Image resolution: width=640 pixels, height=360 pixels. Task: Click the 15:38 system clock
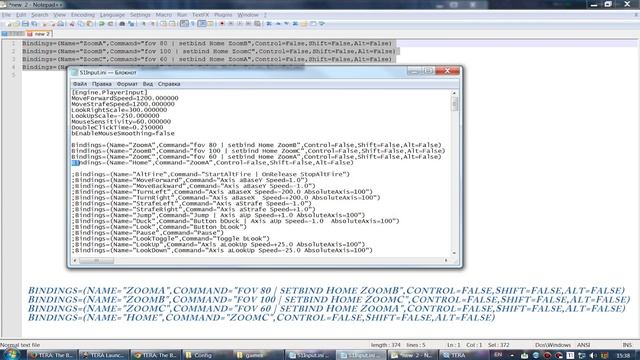623,356
